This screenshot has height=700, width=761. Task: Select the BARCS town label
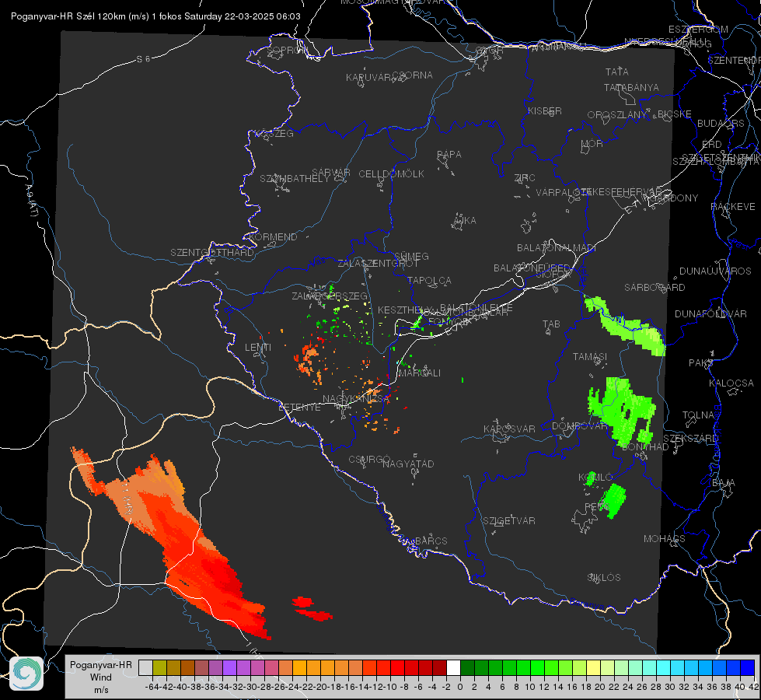(431, 541)
